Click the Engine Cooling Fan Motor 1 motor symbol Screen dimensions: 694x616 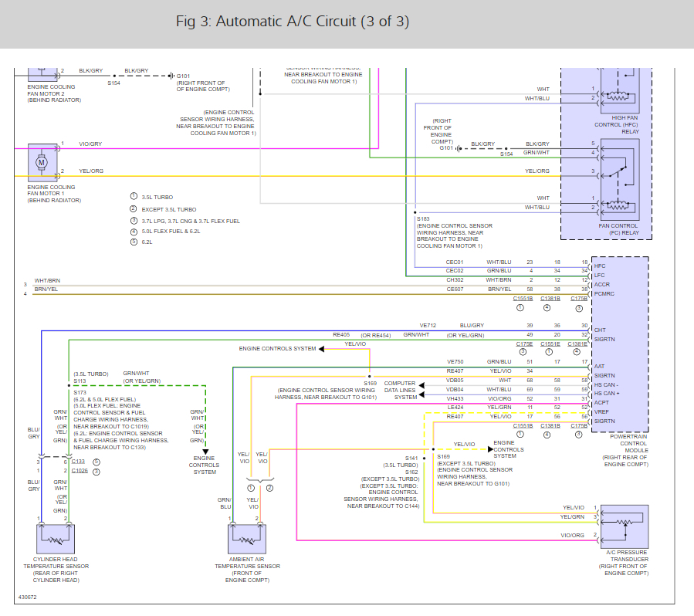[43, 162]
